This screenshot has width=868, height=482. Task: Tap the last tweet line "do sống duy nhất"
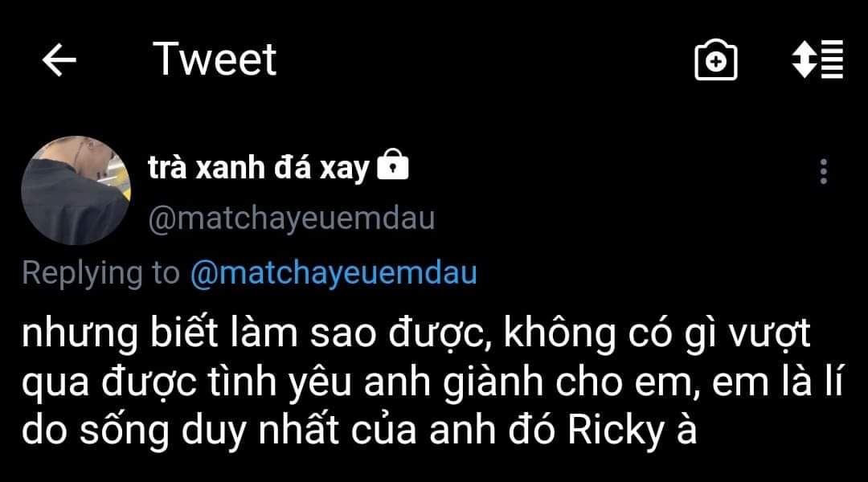coord(358,431)
